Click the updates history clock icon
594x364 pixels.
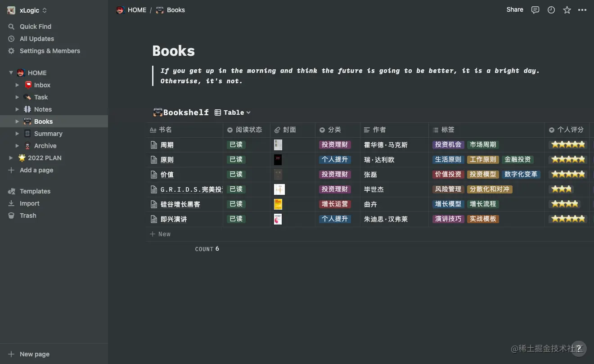tap(551, 9)
